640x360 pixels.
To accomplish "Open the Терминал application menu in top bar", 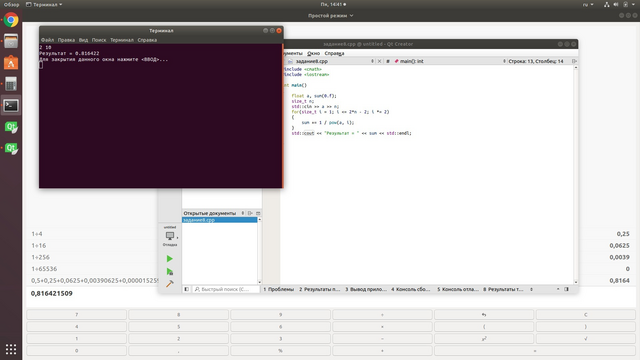I will click(x=44, y=4).
